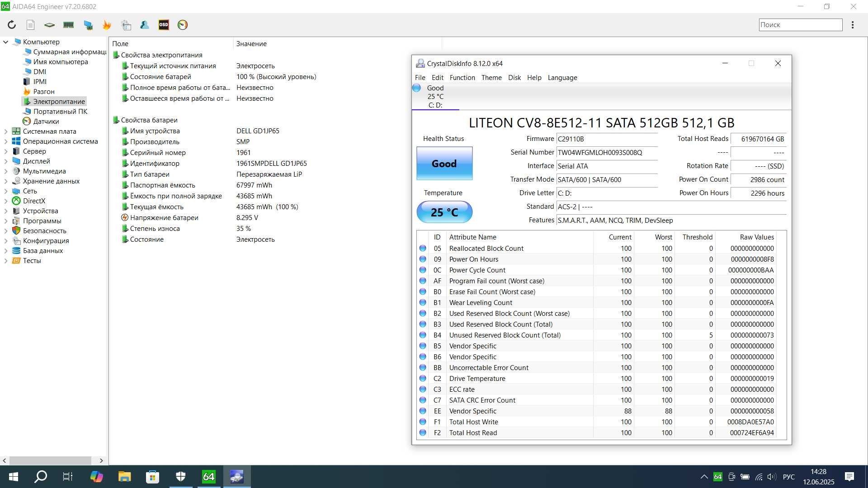Switch to AIDA64 taskbar button
Viewport: 868px width, 488px height.
click(x=208, y=476)
